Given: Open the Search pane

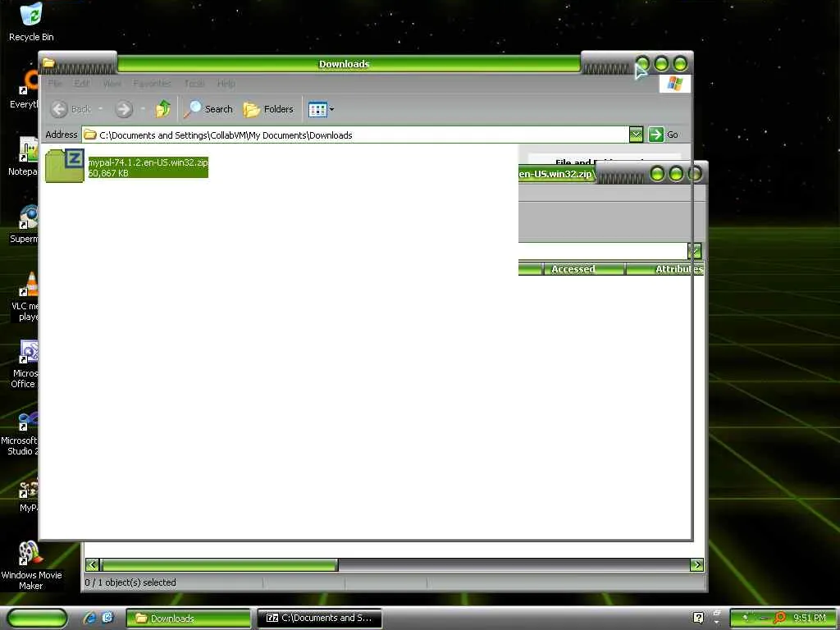Looking at the screenshot, I should [208, 109].
